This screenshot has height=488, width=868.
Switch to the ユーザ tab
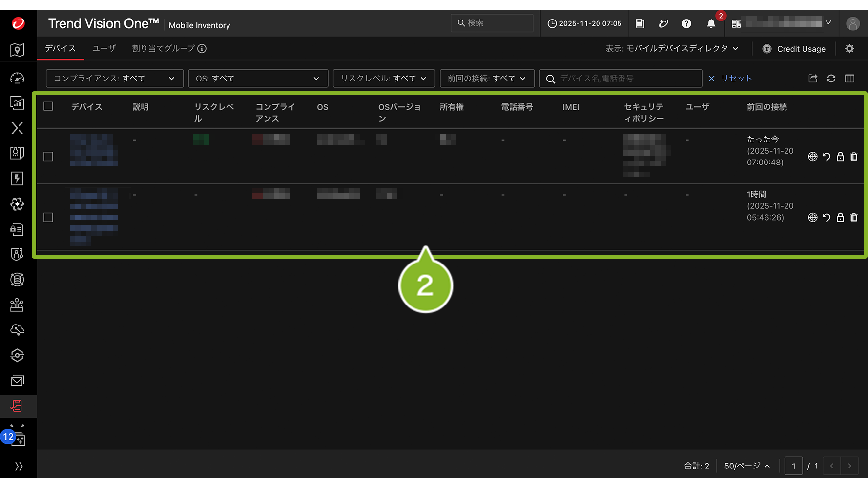[x=104, y=48]
